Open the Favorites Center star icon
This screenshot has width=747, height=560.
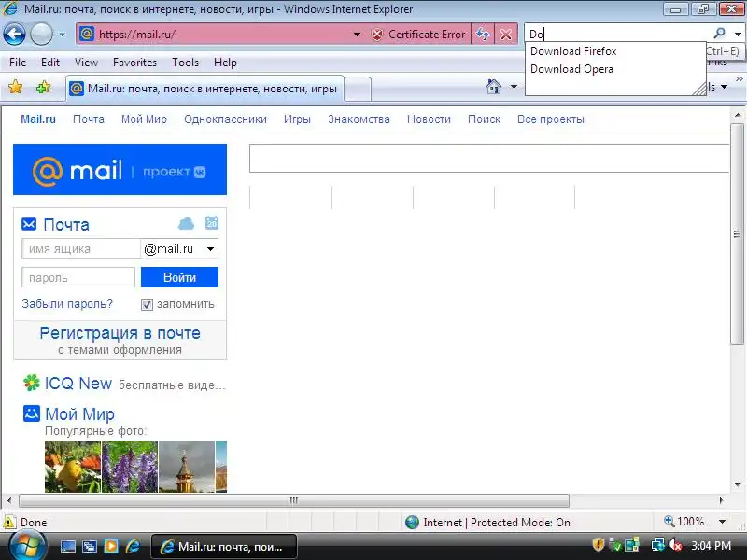(x=16, y=87)
